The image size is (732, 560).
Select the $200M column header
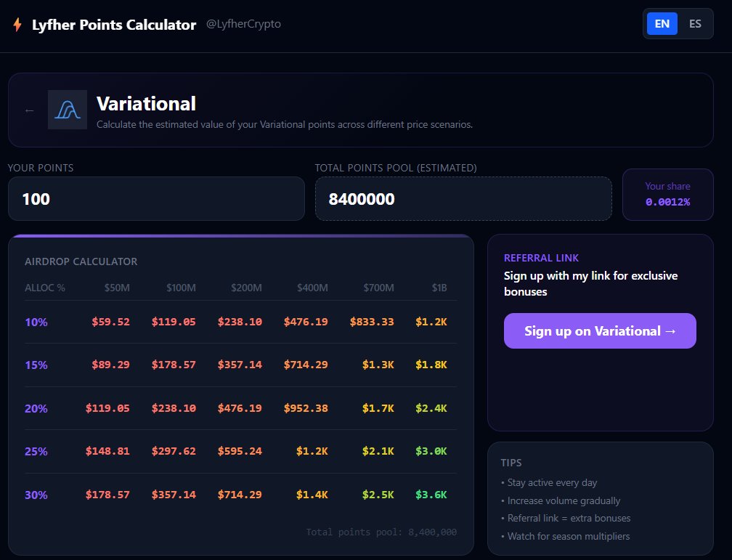point(246,288)
